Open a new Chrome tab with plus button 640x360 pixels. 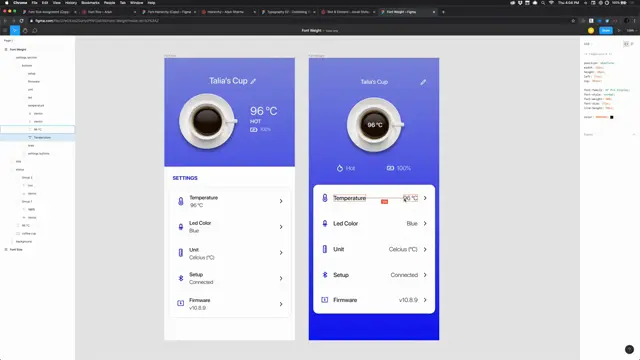click(443, 12)
